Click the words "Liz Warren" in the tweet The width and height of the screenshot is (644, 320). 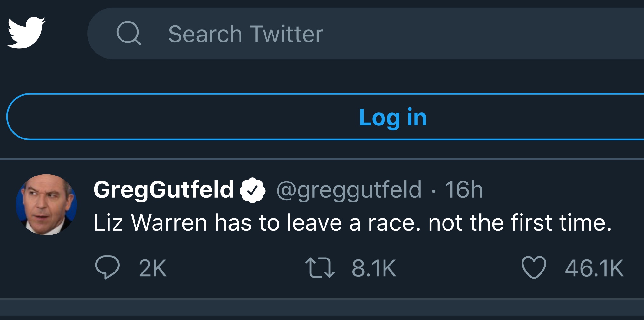click(x=150, y=223)
